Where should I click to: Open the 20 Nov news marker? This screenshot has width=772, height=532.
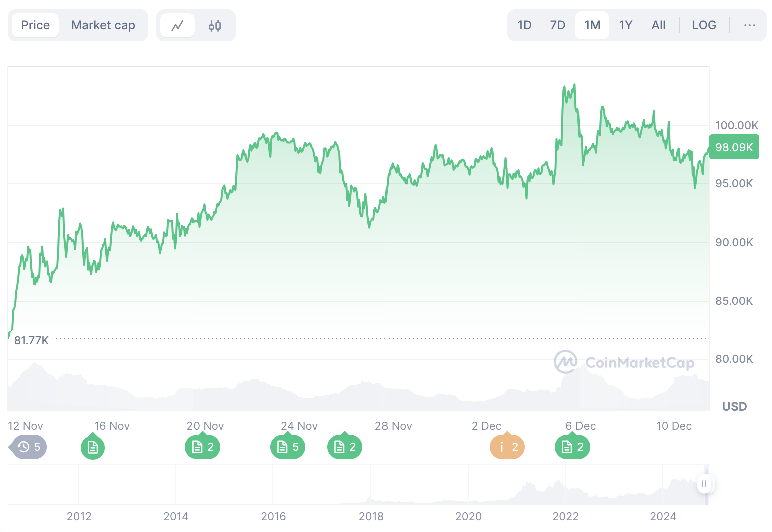pos(203,447)
